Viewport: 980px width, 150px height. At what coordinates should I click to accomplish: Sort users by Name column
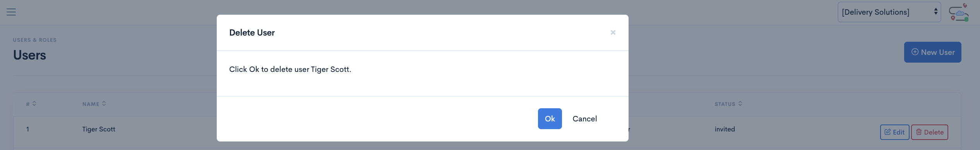point(94,104)
